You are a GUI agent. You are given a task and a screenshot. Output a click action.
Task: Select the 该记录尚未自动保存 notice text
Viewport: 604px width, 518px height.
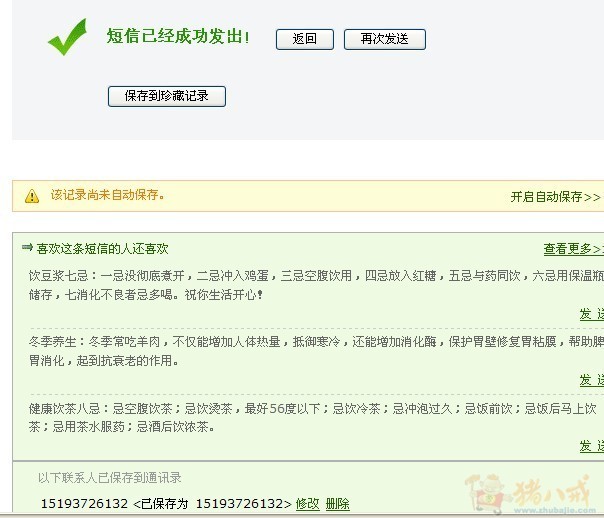107,195
